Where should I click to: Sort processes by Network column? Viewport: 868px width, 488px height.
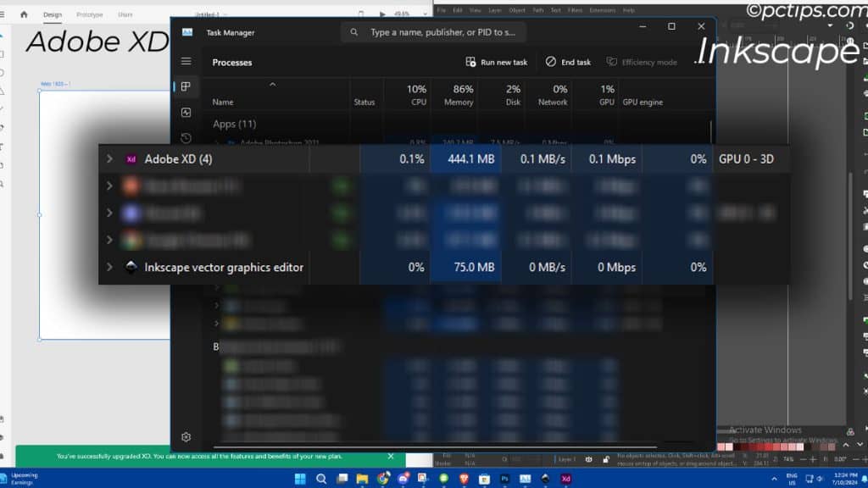click(x=553, y=95)
